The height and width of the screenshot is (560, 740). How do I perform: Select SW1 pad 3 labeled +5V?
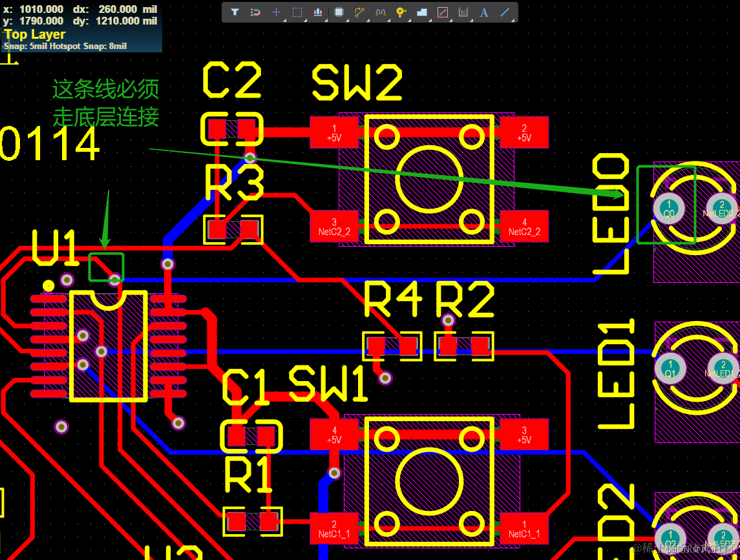(524, 435)
